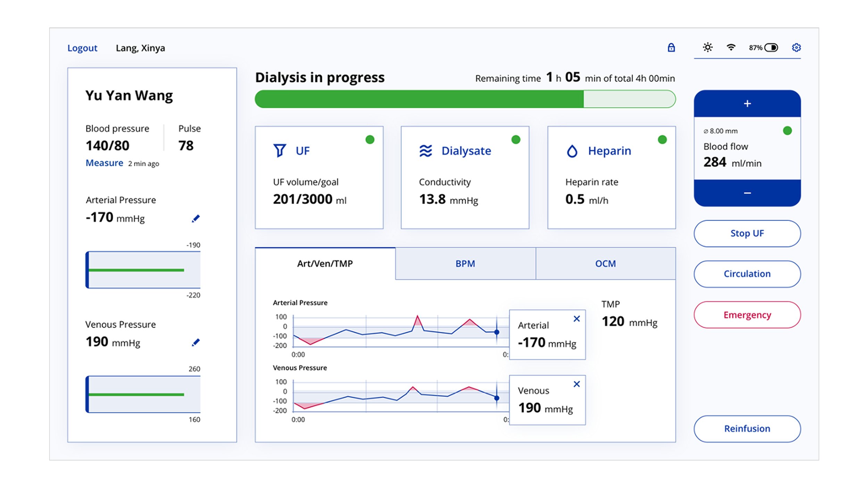Decrease blood flow with minus button
This screenshot has height=488, width=868.
click(x=747, y=193)
